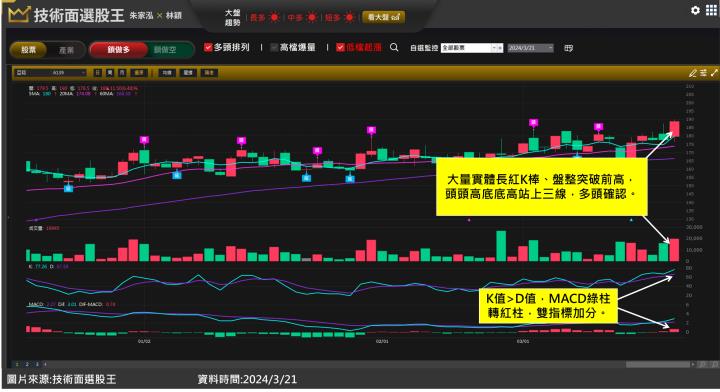Click the leftmost blue signal marker below candles
720x392 pixels.
[x=68, y=188]
